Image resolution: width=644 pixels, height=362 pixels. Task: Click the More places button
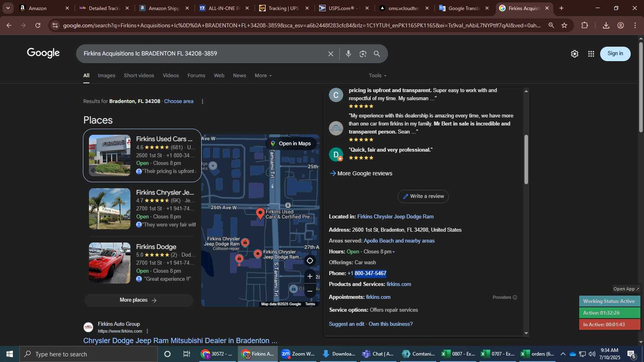[138, 300]
